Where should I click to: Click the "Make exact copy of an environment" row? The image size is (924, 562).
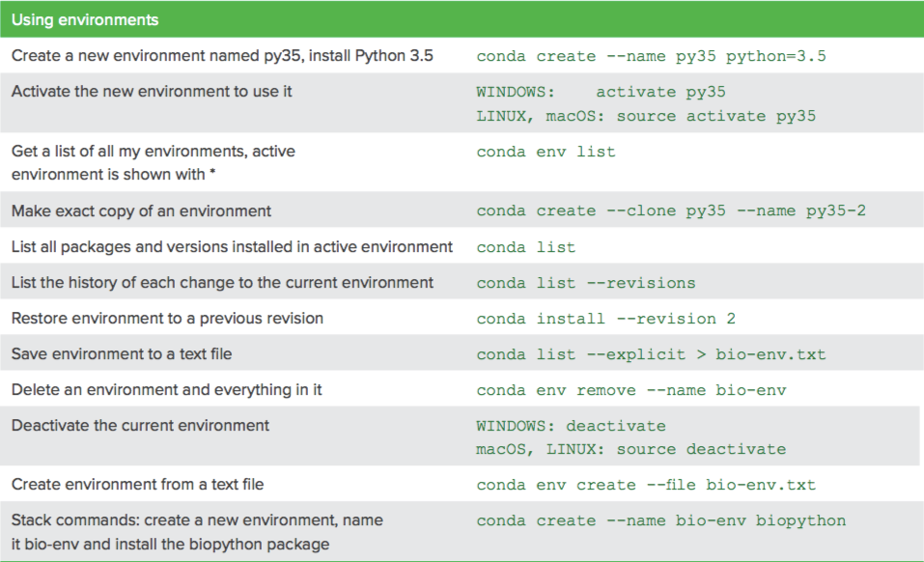click(142, 211)
